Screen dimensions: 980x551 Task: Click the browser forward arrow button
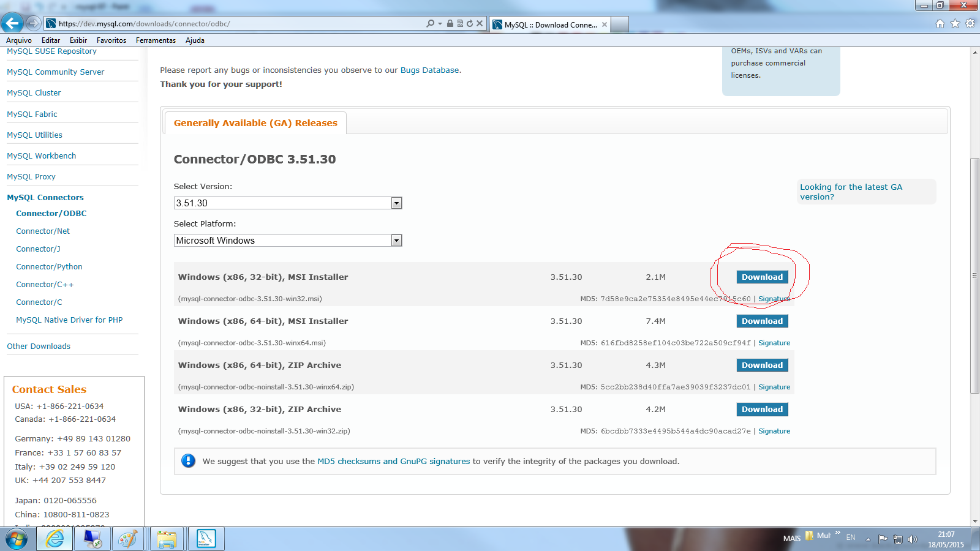[x=34, y=23]
